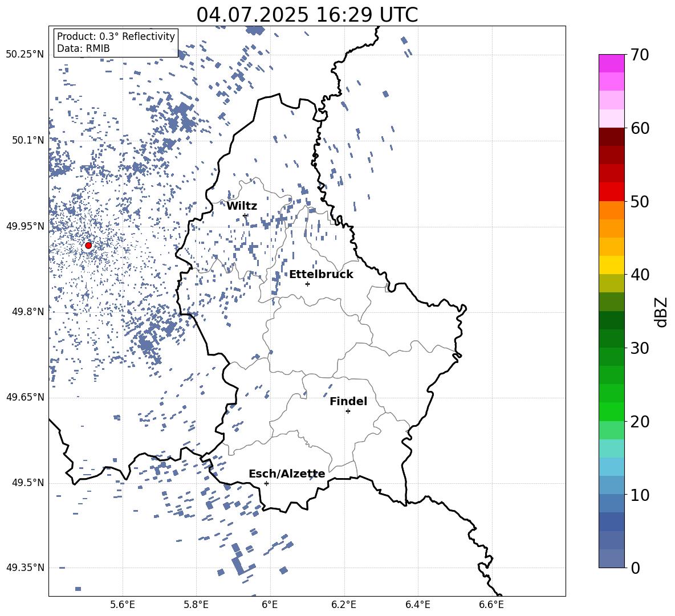
Task: Click the dBZ colorbar label
Action: click(x=661, y=312)
